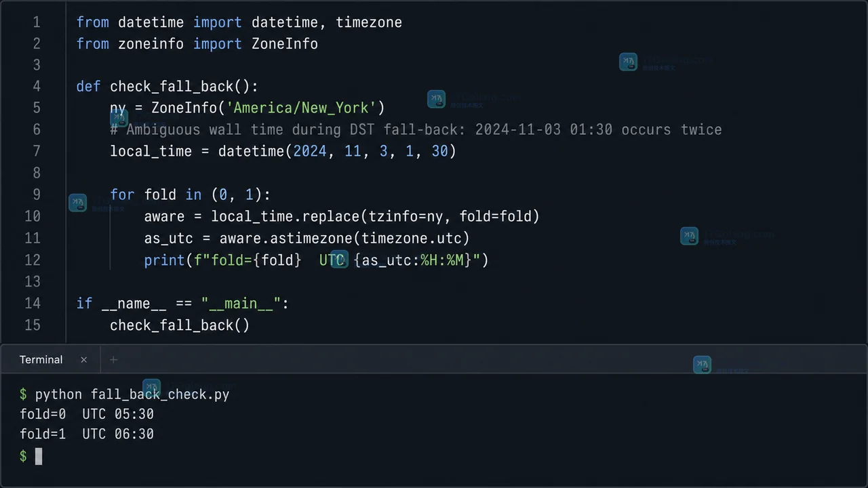Click the 'aware = local_time.replace' line
The width and height of the screenshot is (868, 488).
(342, 217)
